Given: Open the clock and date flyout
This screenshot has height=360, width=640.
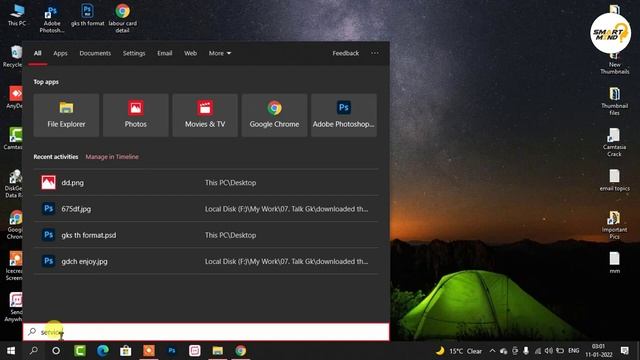Looking at the screenshot, I should coord(599,351).
